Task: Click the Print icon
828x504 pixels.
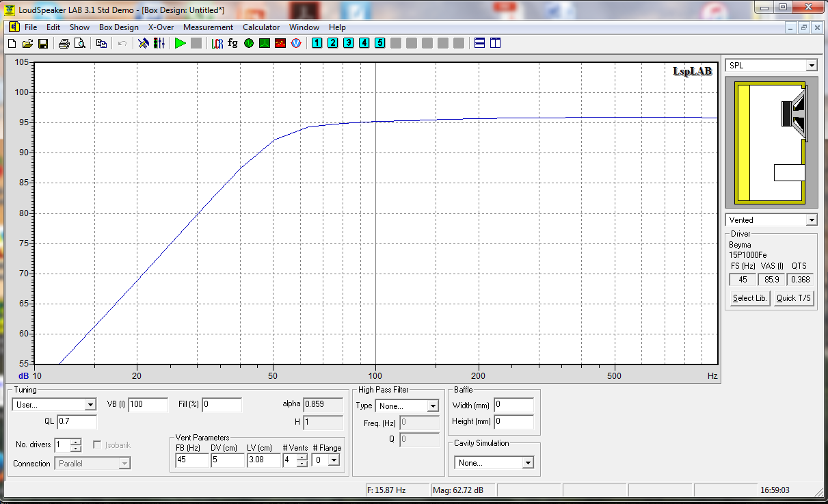Action: 64,43
